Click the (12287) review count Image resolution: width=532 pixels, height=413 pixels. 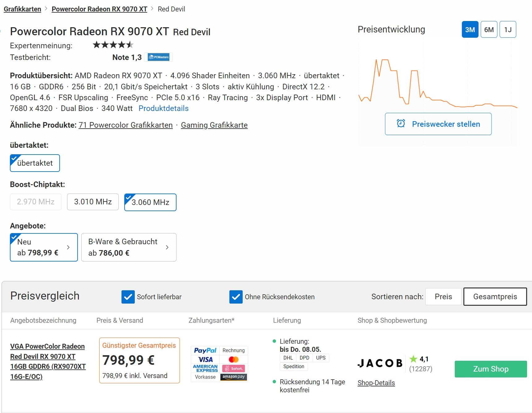point(421,369)
